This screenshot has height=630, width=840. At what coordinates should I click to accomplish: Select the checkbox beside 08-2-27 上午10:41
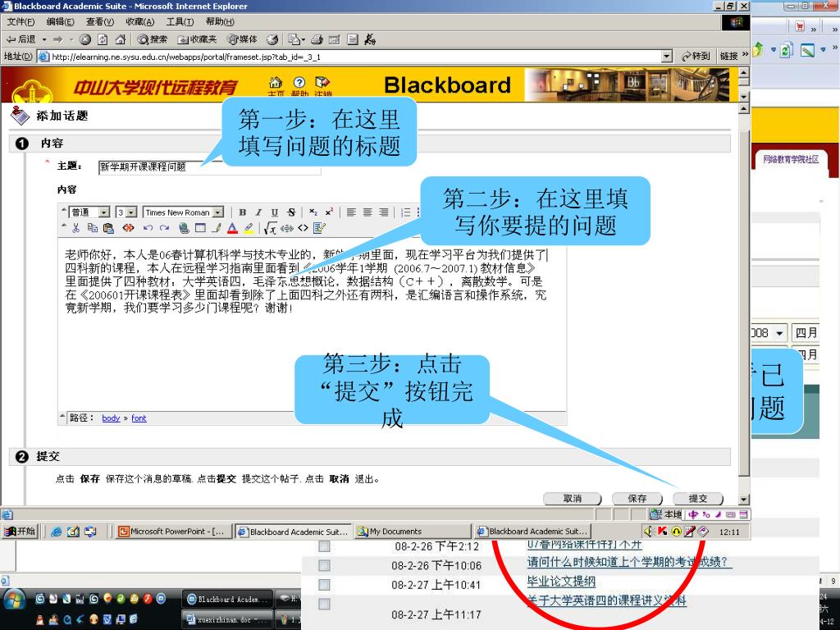click(x=324, y=585)
